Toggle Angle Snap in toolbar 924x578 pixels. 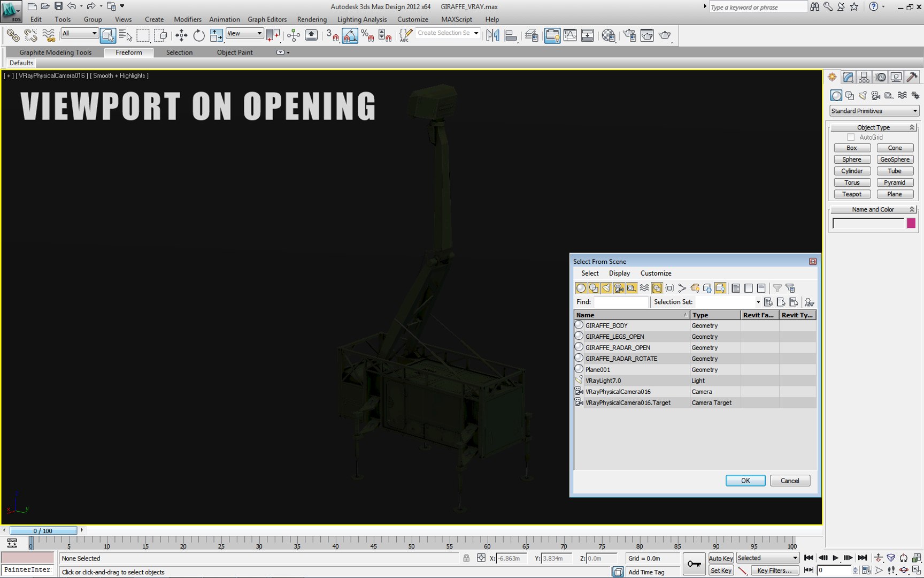350,35
